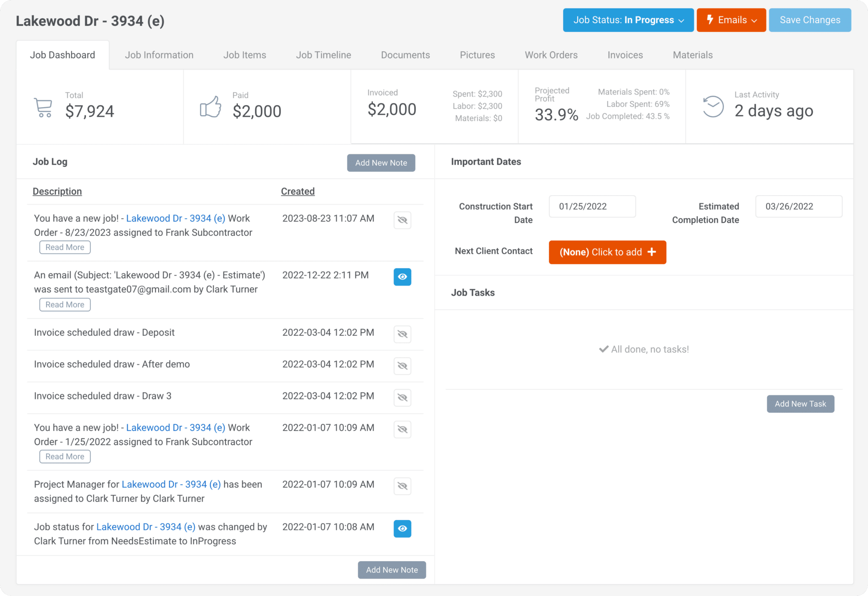
Task: Click the shopping cart icon beside Total
Action: (43, 108)
